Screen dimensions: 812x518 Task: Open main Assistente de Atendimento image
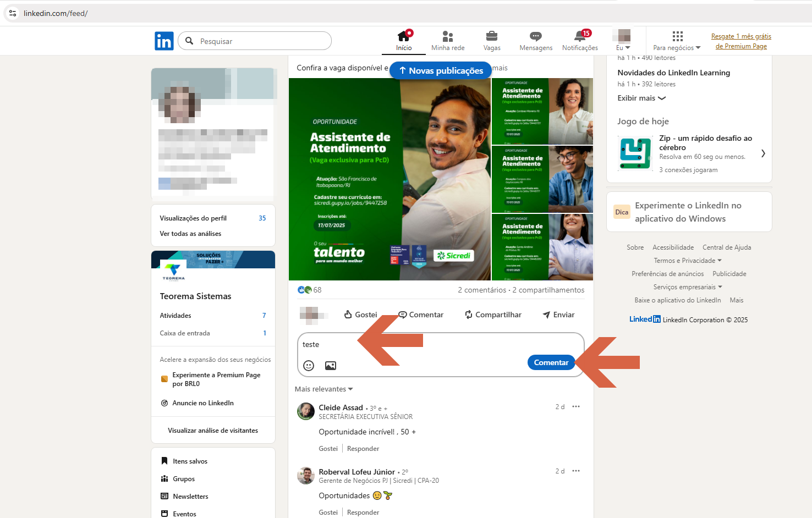389,179
